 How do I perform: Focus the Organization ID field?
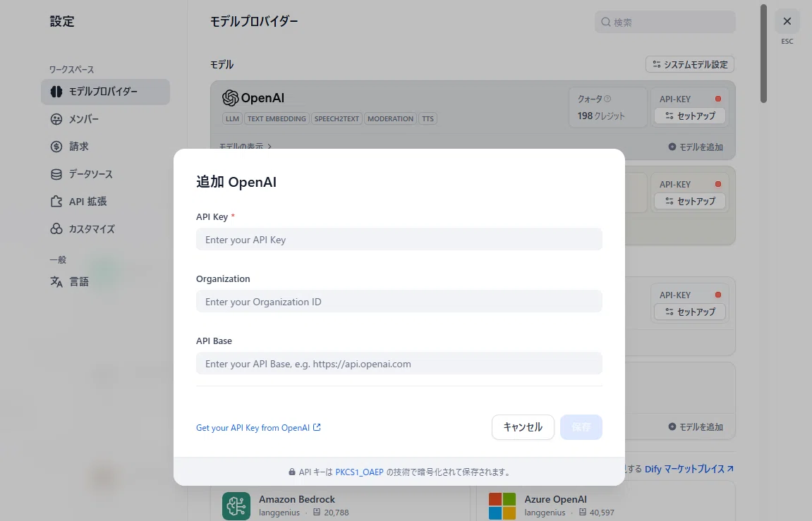click(399, 302)
